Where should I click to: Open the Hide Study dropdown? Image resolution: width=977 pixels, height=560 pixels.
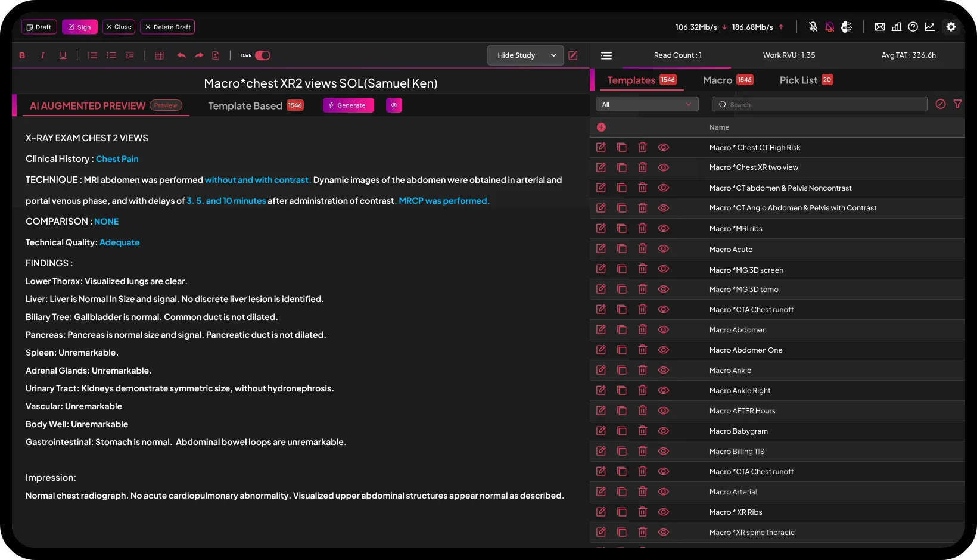pos(525,55)
